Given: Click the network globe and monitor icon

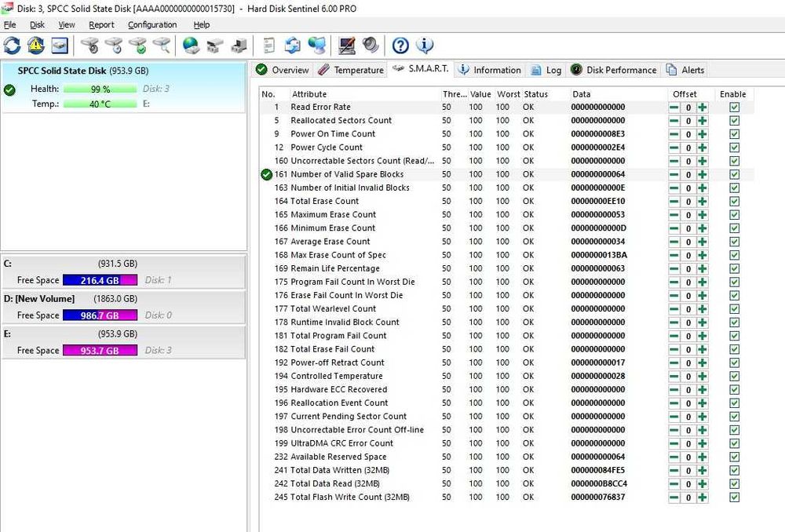Looking at the screenshot, I should click(316, 46).
